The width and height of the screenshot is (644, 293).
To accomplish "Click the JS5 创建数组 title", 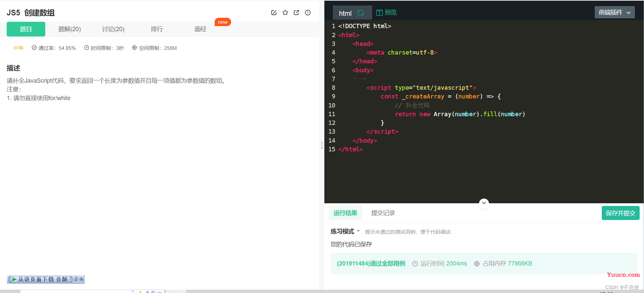I will [31, 13].
